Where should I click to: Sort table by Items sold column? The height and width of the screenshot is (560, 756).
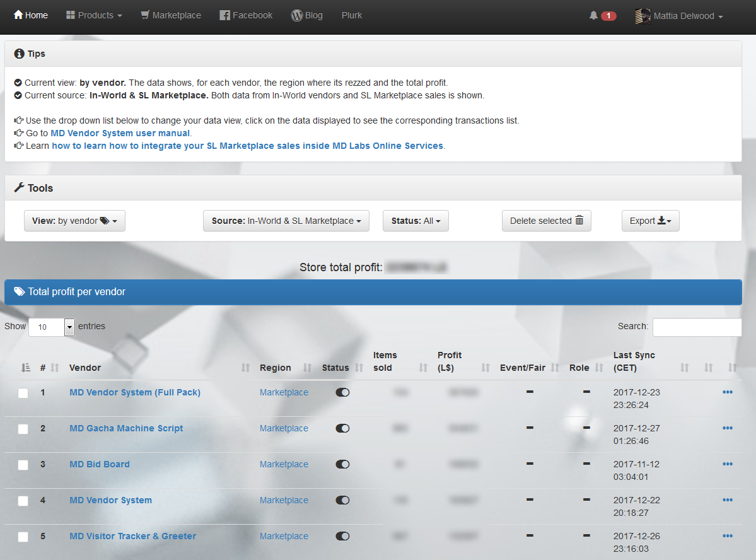[x=400, y=362]
